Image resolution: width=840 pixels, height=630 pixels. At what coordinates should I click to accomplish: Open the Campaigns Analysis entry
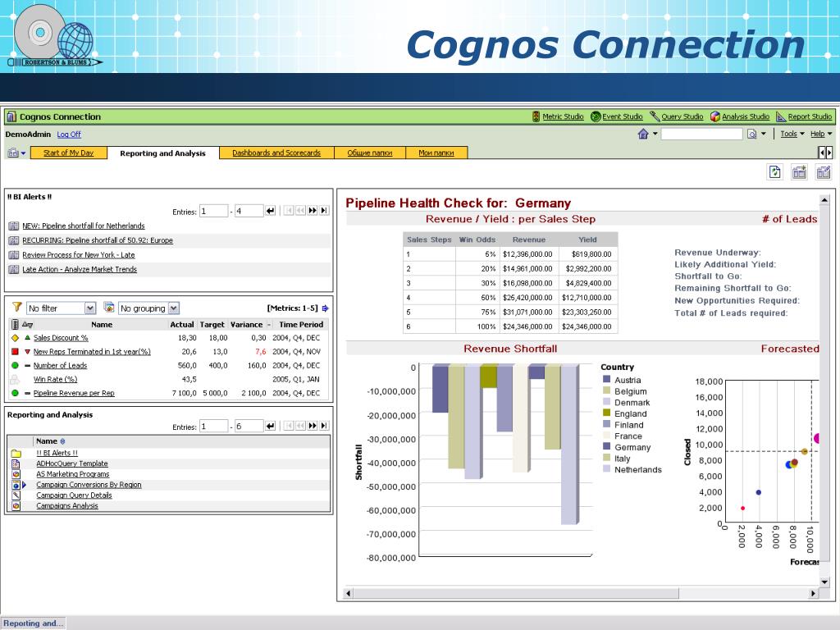pyautogui.click(x=67, y=505)
